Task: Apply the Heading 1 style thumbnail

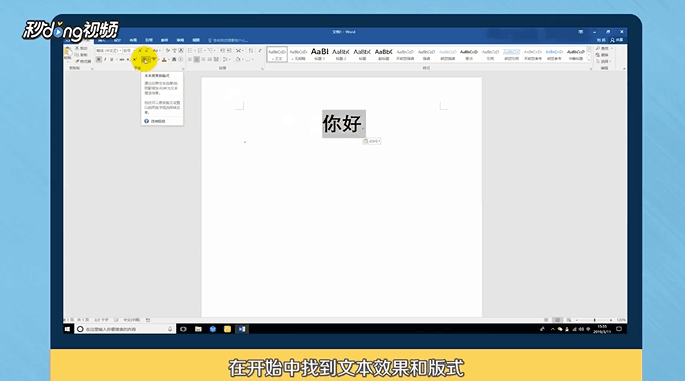Action: click(x=319, y=54)
